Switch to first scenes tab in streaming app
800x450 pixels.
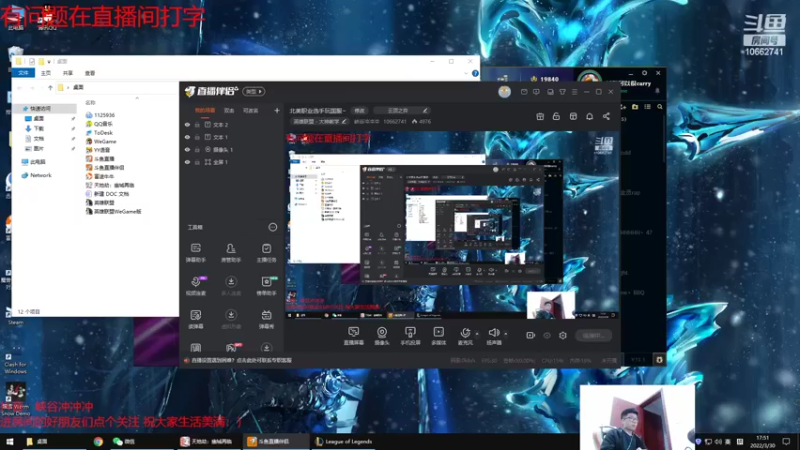(x=205, y=110)
